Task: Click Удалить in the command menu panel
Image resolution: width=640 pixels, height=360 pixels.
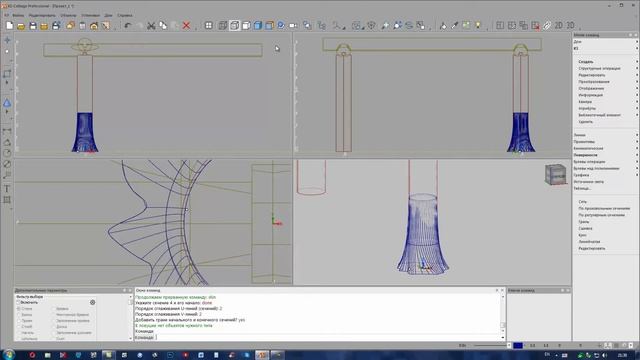Action: point(585,122)
